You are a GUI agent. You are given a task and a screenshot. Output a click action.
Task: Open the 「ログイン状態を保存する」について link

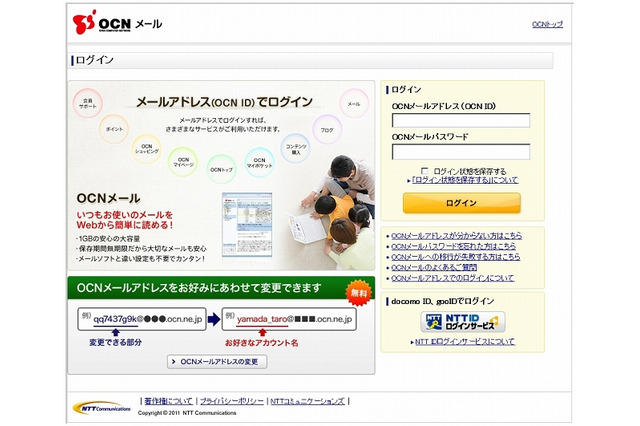465,180
